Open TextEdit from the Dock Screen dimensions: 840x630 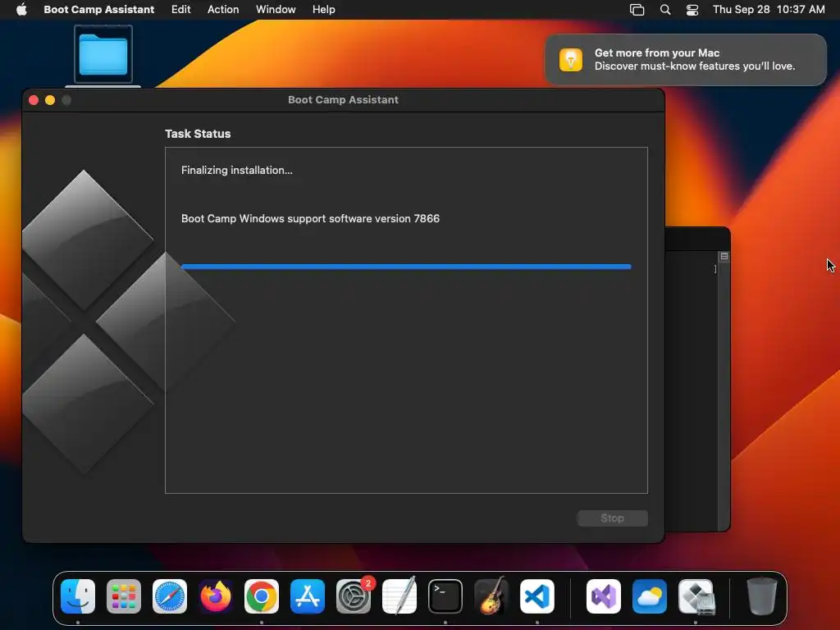(399, 596)
